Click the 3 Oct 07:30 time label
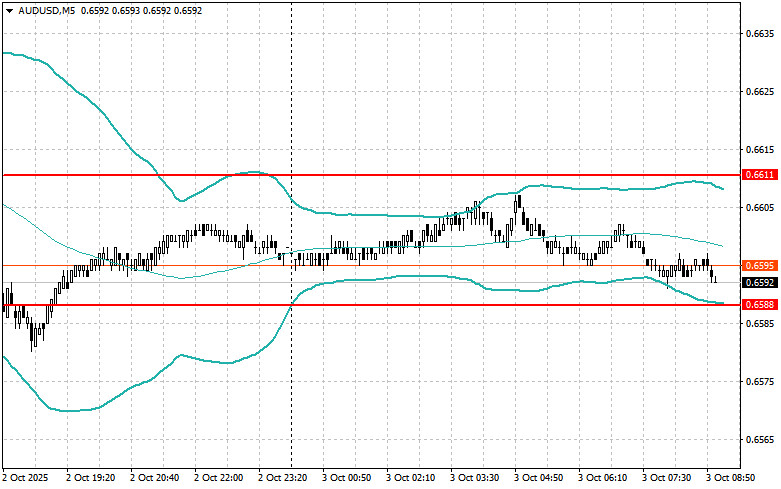 click(667, 478)
